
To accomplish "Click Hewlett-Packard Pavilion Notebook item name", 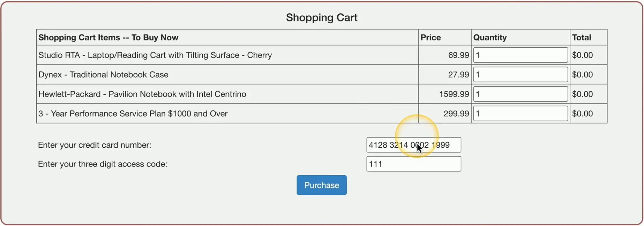I will coord(142,94).
